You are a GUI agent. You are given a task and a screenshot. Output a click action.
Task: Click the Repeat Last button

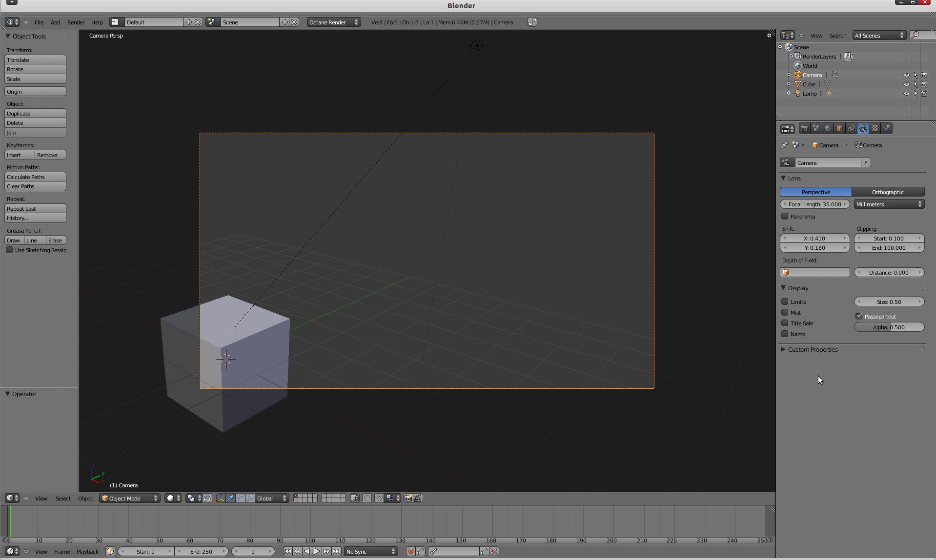point(35,209)
